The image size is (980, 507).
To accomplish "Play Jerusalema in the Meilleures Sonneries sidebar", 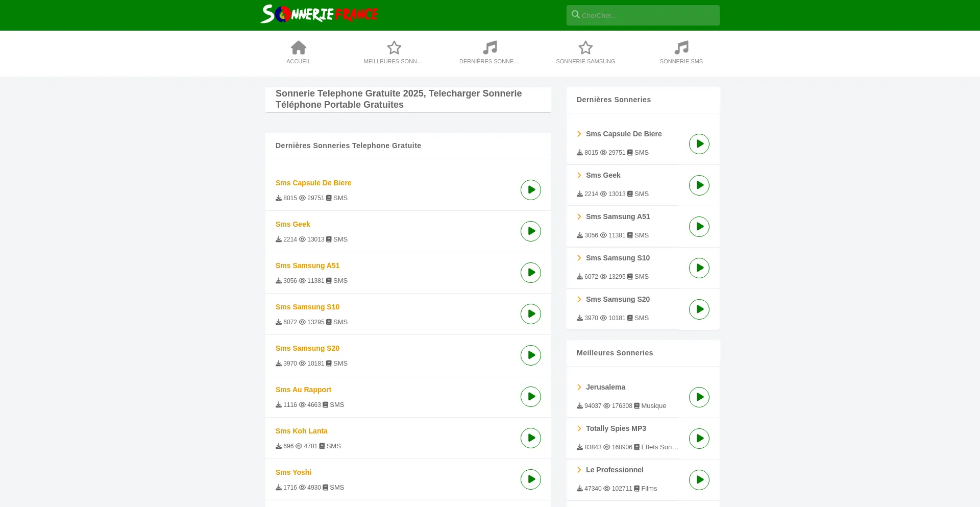I will point(699,397).
